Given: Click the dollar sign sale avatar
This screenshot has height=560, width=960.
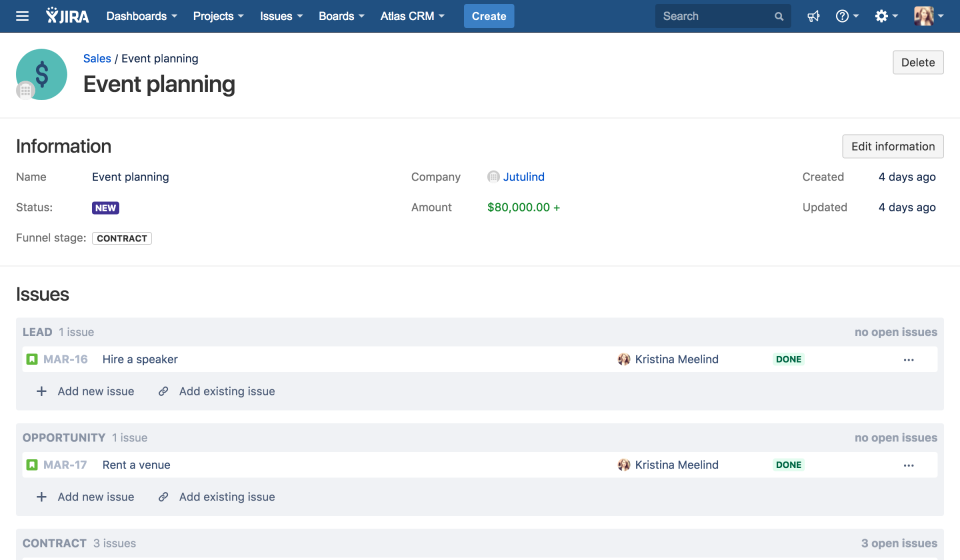Looking at the screenshot, I should 42,74.
